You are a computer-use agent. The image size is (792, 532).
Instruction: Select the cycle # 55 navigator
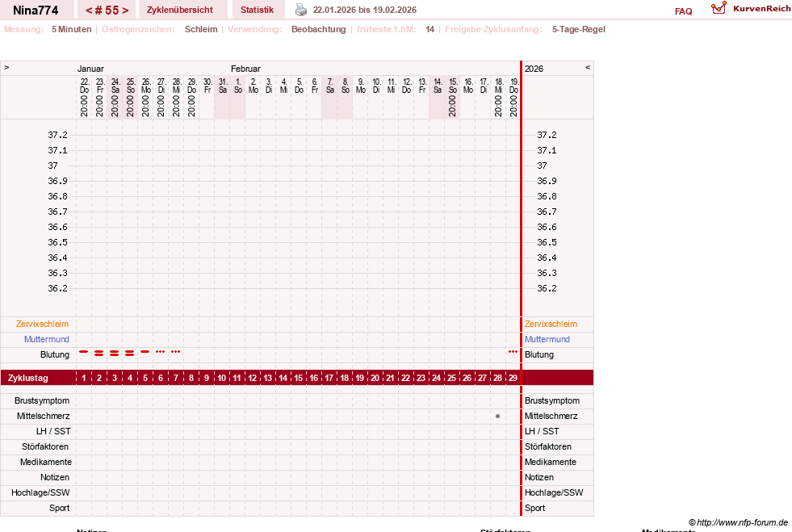(x=107, y=10)
